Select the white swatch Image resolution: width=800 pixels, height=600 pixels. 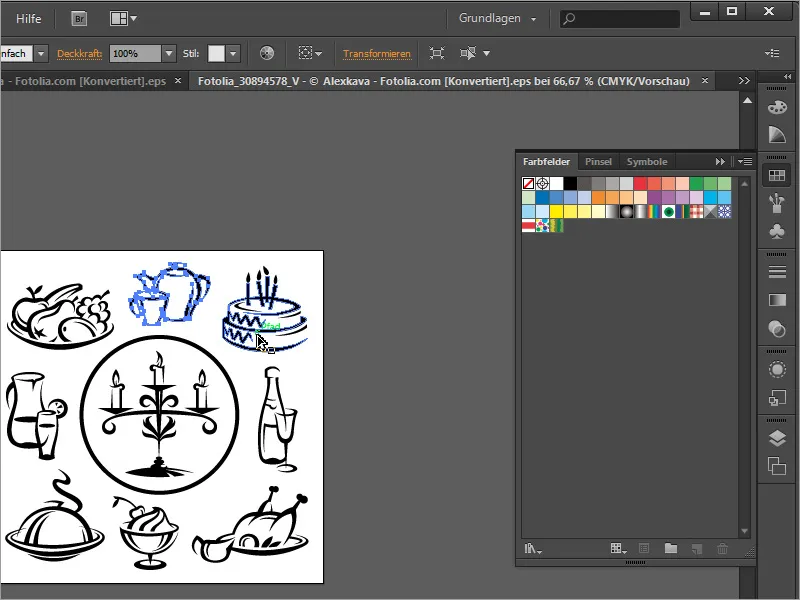(557, 183)
